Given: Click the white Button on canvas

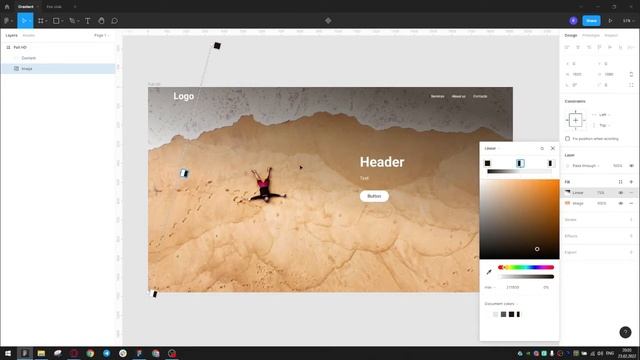Looking at the screenshot, I should point(374,196).
